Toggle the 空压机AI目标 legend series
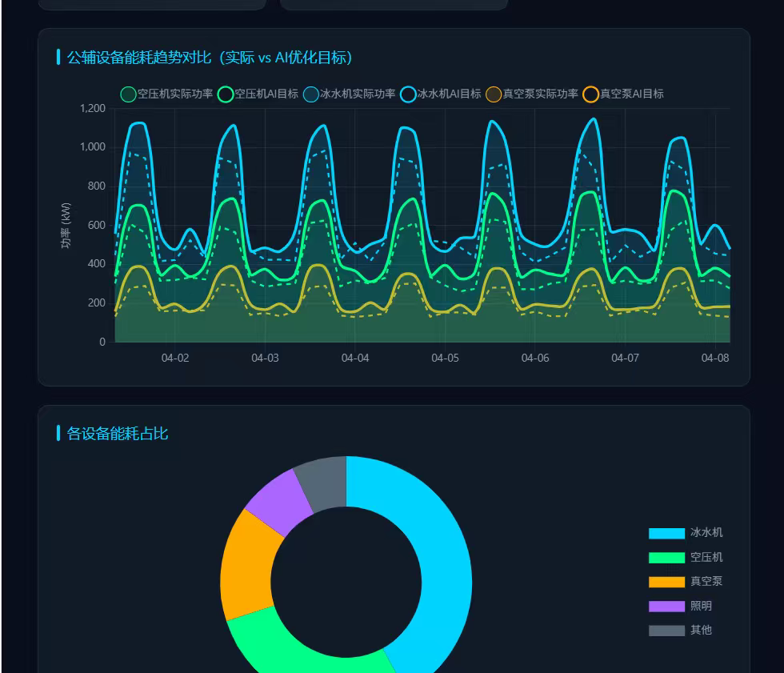784x673 pixels. click(258, 94)
